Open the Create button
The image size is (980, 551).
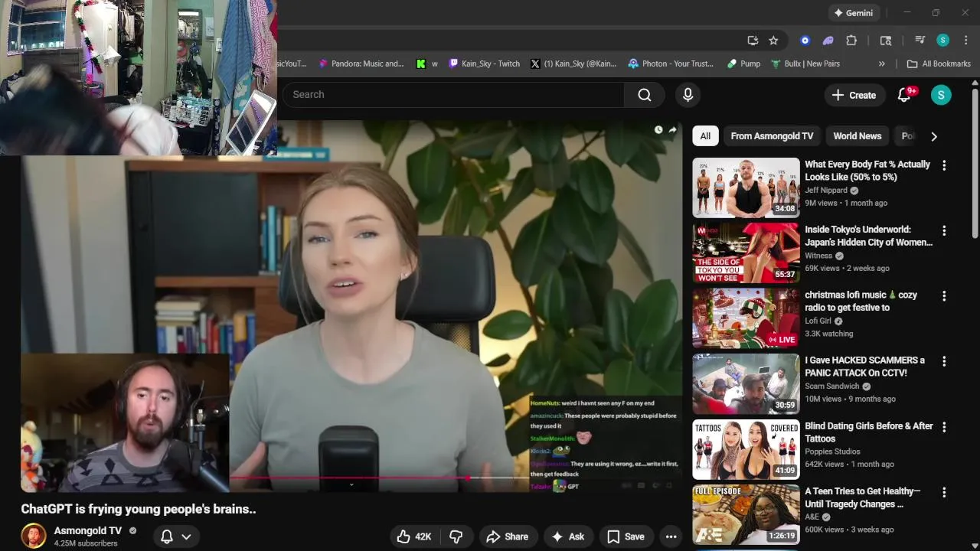tap(854, 95)
